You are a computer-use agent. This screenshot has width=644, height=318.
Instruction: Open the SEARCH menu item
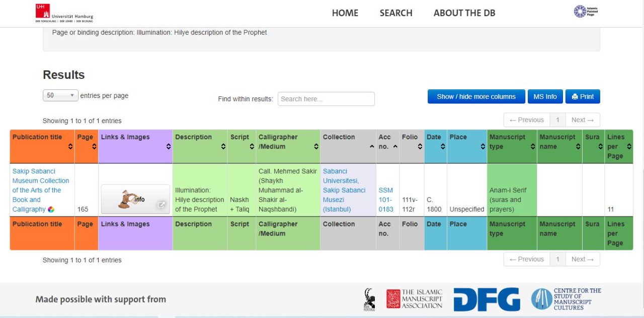[x=396, y=13]
